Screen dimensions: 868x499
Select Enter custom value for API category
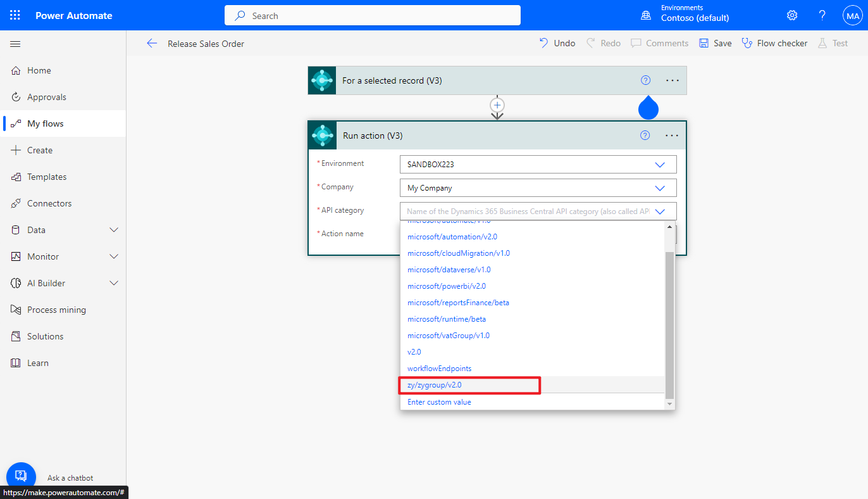pos(439,402)
